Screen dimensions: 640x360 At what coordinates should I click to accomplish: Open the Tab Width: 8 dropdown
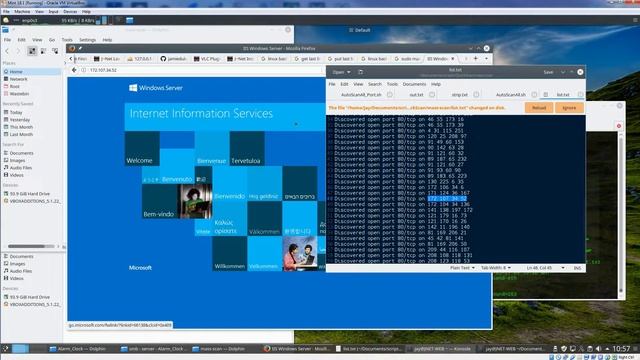click(496, 268)
